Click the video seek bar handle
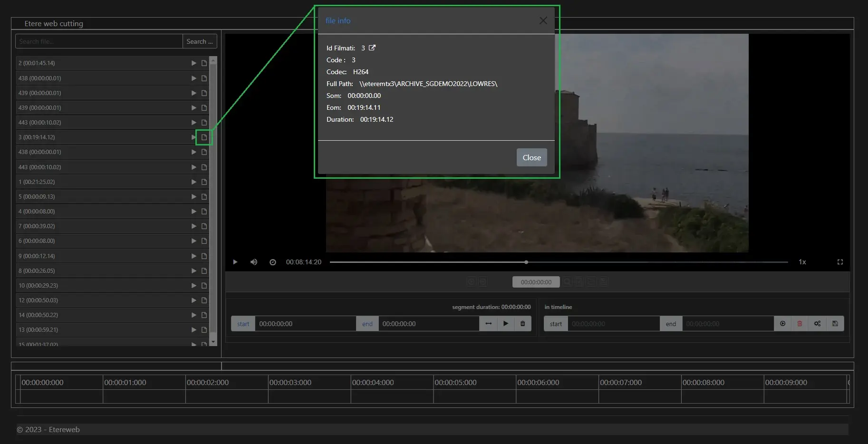Screen dimensions: 868x444 coord(526,262)
